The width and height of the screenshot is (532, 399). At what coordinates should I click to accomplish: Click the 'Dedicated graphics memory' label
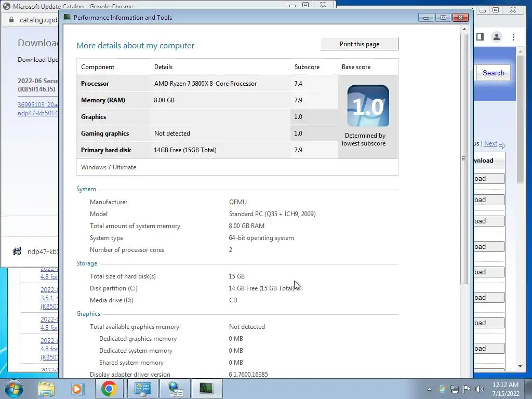pos(138,339)
